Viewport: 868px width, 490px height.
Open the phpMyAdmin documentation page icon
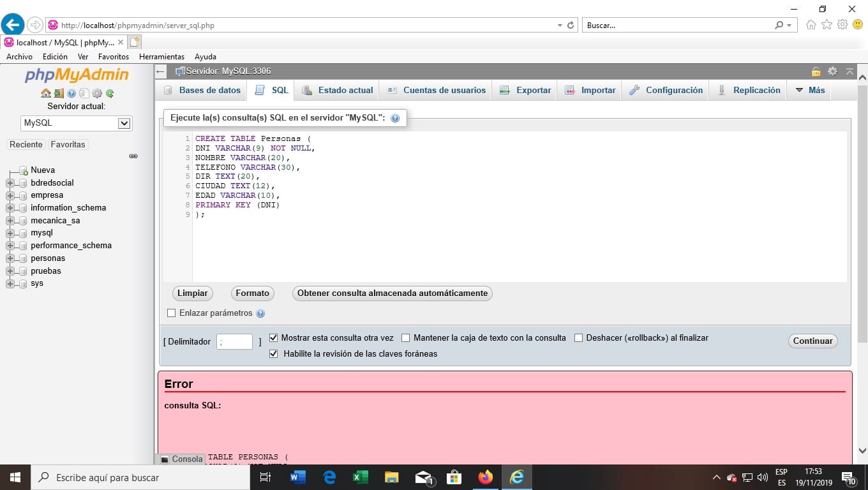pos(84,93)
